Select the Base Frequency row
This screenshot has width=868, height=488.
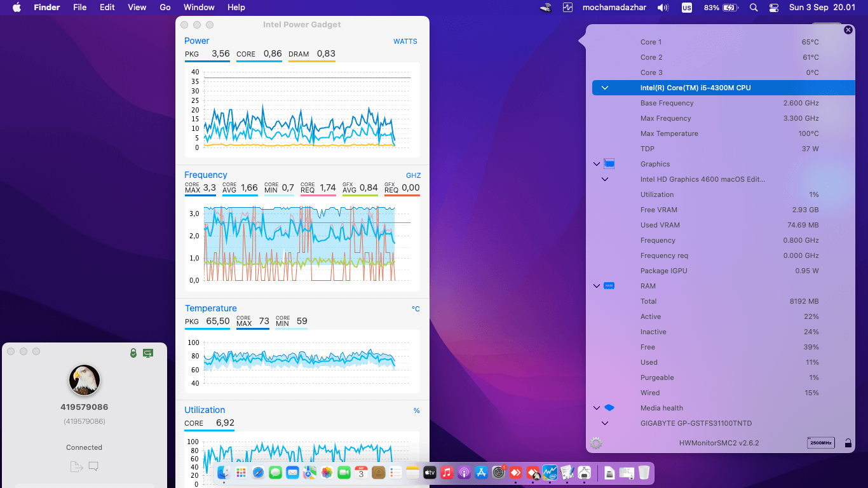pos(724,103)
